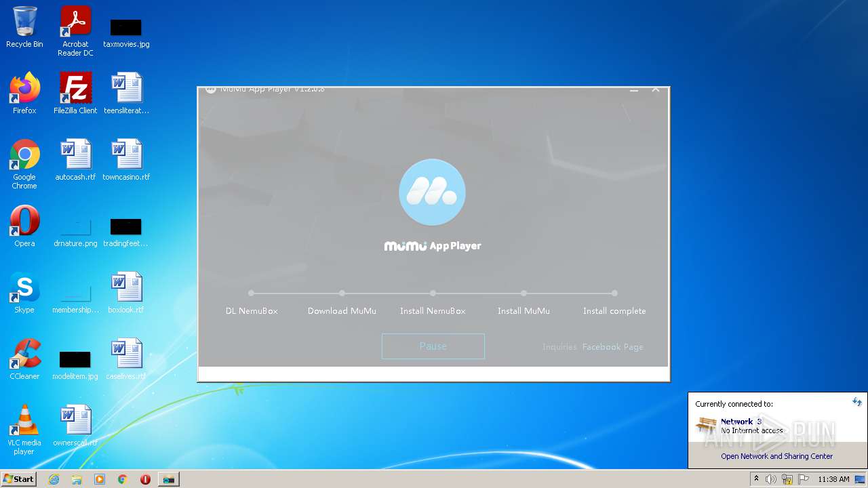The width and height of the screenshot is (868, 488).
Task: Switch to MuMu installer taskbar item
Action: 168,479
